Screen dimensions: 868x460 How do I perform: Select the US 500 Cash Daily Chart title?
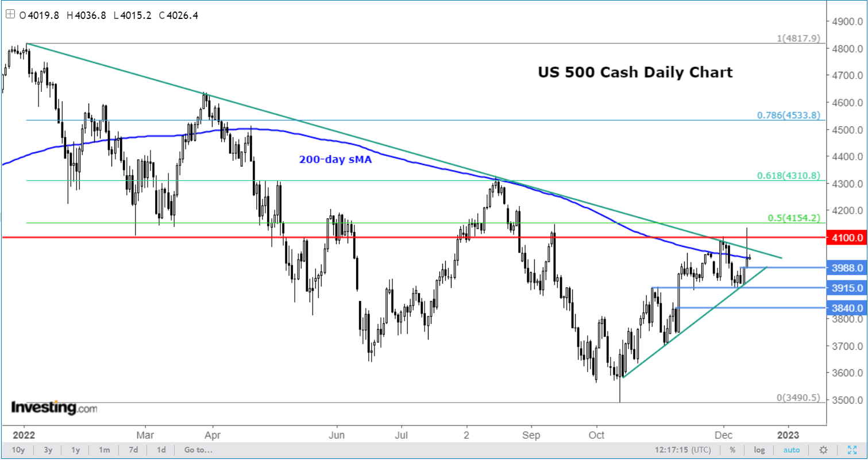(x=635, y=73)
